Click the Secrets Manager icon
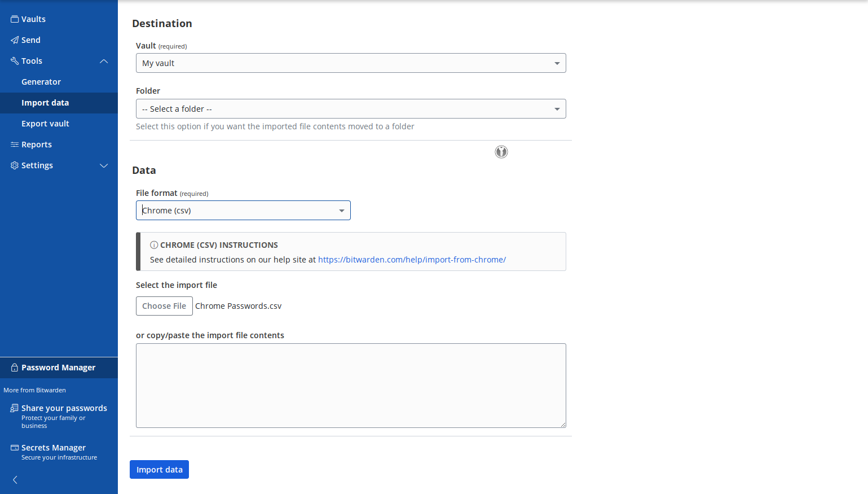Screen dimensions: 868x494 [15, 448]
